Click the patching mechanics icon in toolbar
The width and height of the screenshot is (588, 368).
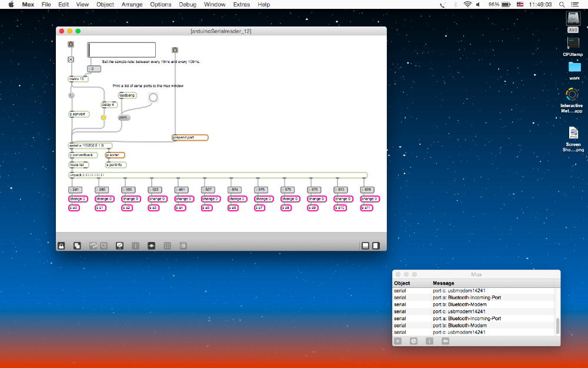tap(152, 246)
